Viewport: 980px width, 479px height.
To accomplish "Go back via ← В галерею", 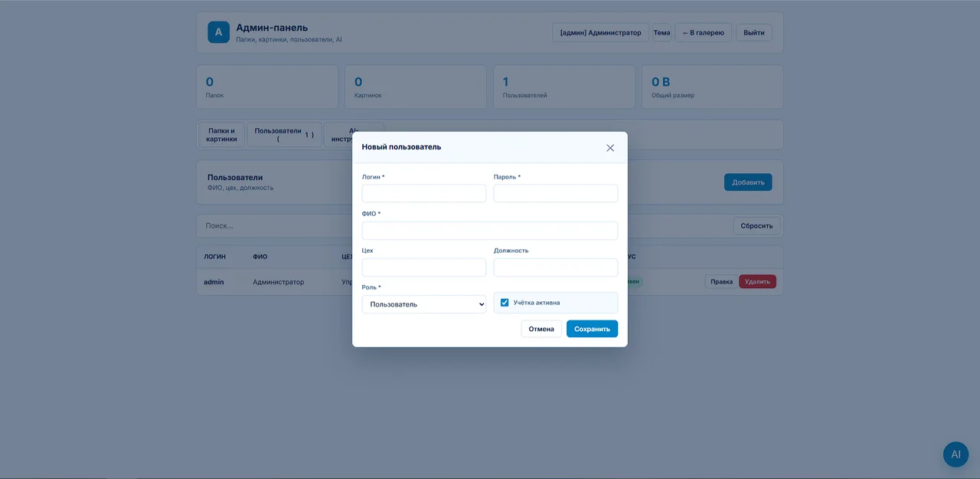I will coord(703,32).
